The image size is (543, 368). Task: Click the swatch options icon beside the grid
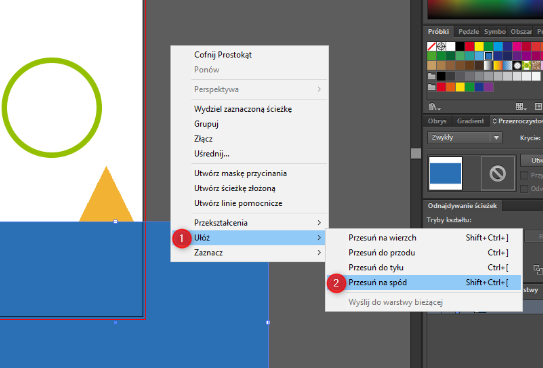(x=538, y=107)
